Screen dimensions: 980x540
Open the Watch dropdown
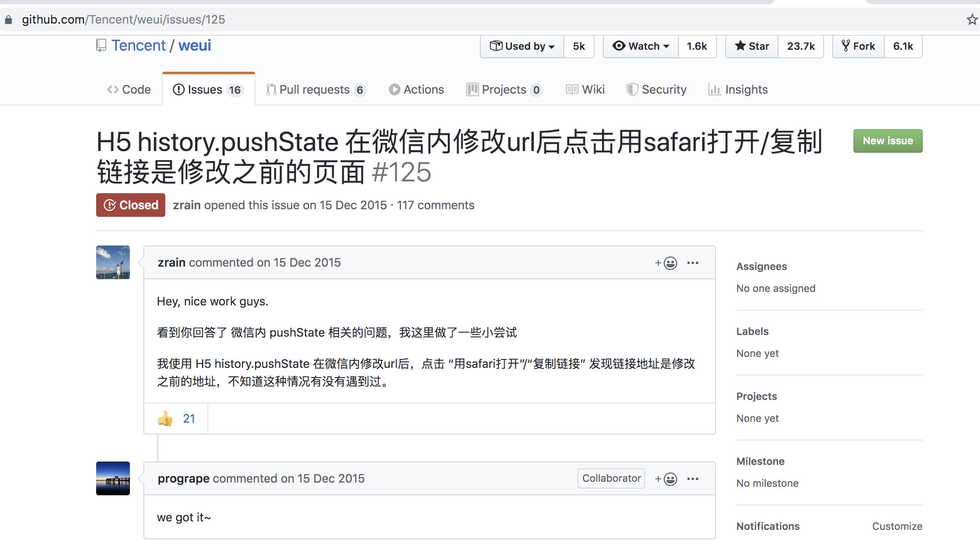(x=641, y=46)
